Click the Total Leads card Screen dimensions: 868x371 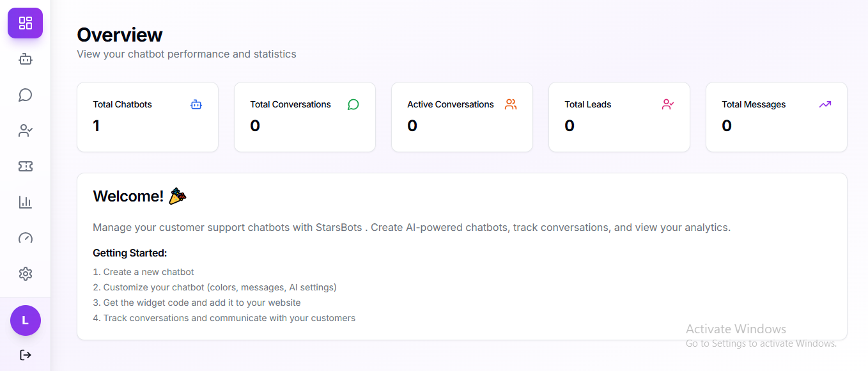coord(619,117)
